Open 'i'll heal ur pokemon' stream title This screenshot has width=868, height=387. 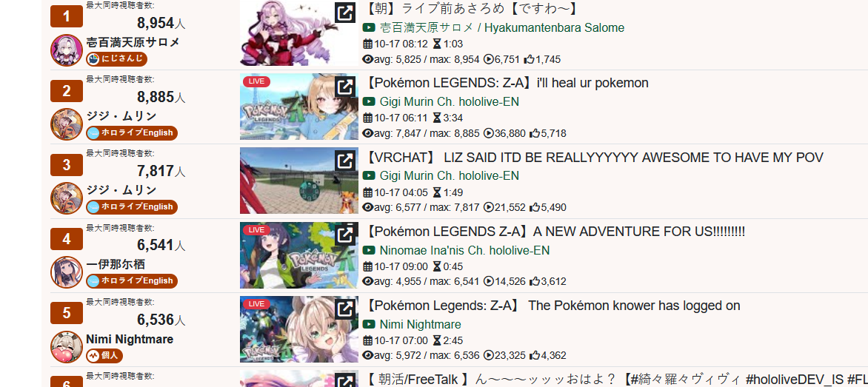pyautogui.click(x=507, y=83)
